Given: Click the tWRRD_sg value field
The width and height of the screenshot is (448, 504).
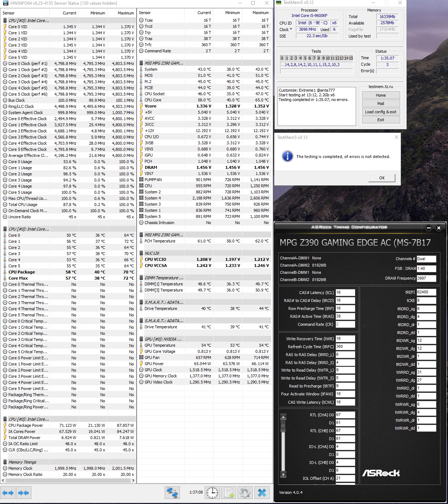Looking at the screenshot, I should click(426, 372).
